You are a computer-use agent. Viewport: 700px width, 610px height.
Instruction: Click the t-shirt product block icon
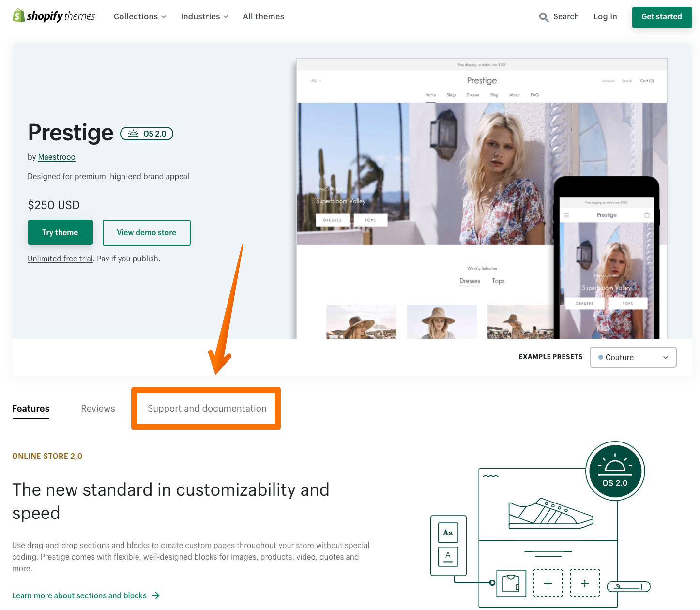click(511, 583)
